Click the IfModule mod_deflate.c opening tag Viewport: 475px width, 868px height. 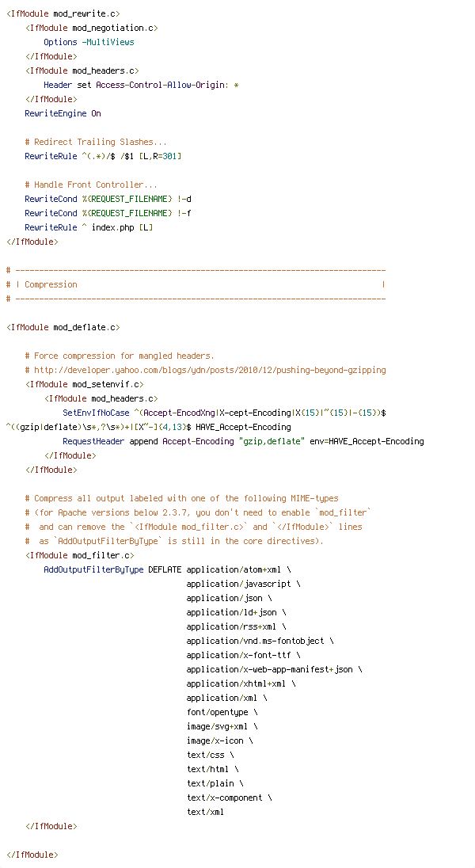[63, 327]
